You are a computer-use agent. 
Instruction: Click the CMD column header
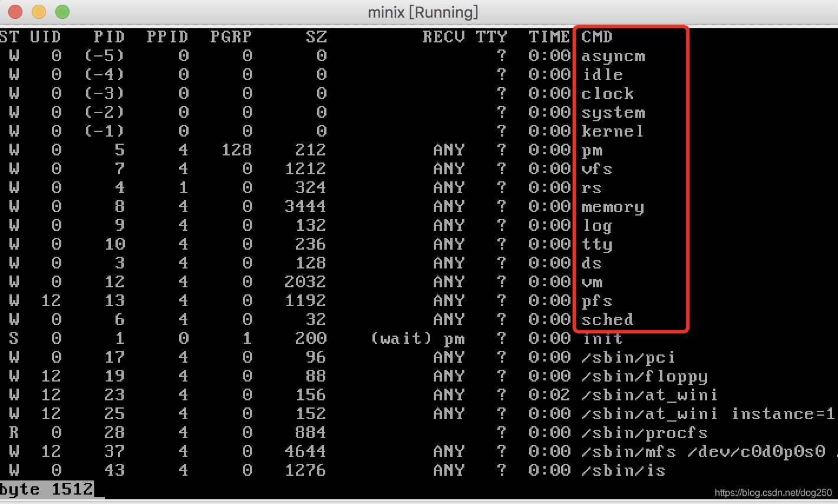tap(597, 37)
